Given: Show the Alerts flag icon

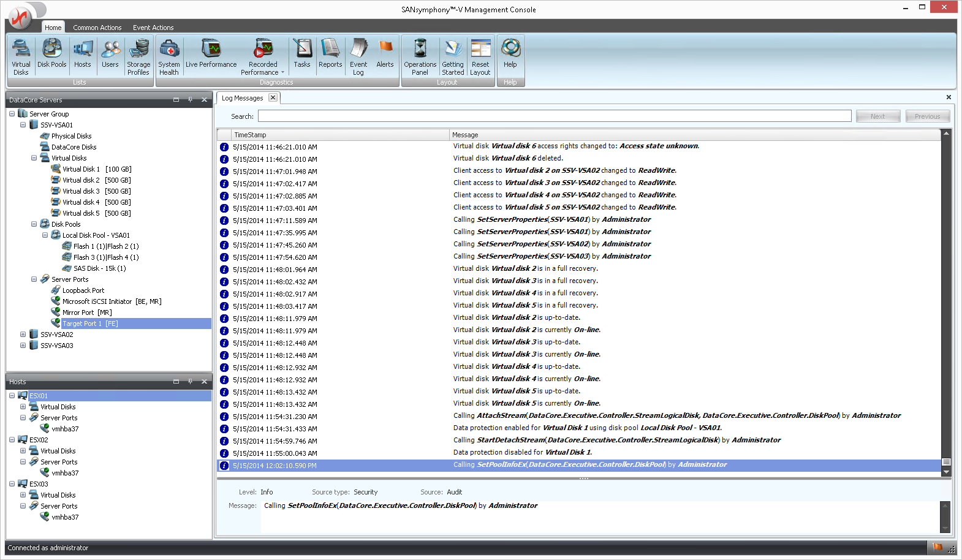Looking at the screenshot, I should 385,54.
